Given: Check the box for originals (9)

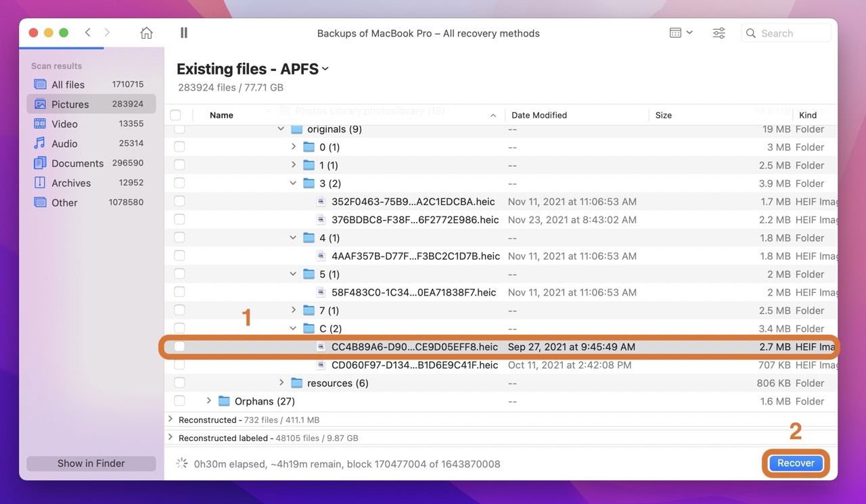Looking at the screenshot, I should click(x=179, y=129).
